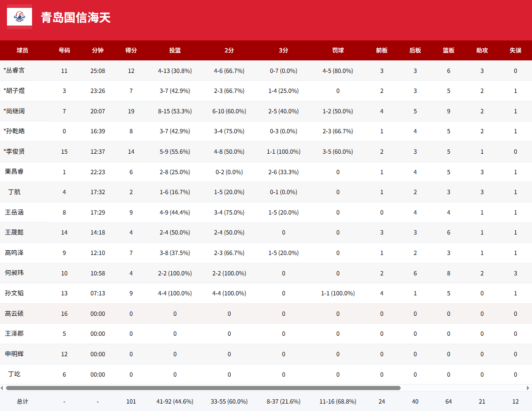
Task: Click 丁航's shooting 1-6 (16.7%)
Action: 175,192
